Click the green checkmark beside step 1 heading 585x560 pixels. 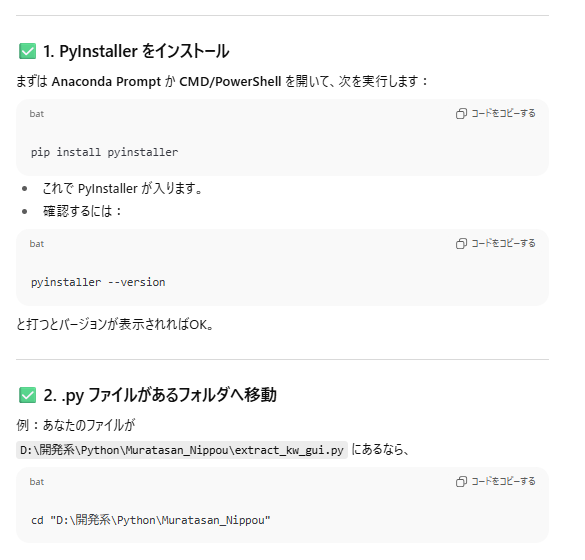[27, 51]
